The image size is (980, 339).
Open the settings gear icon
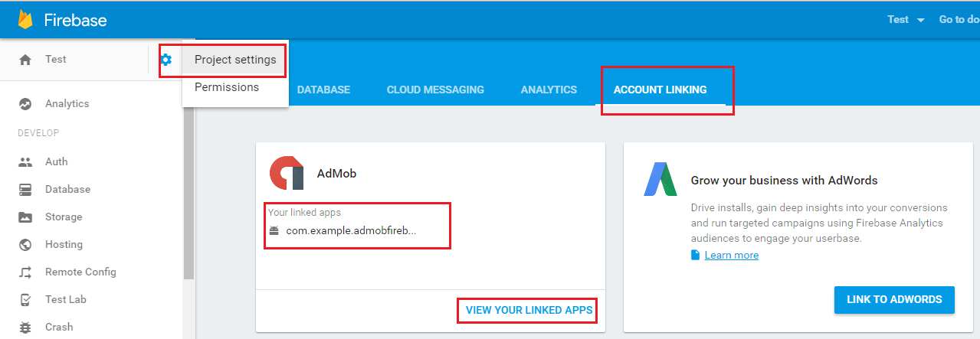166,60
